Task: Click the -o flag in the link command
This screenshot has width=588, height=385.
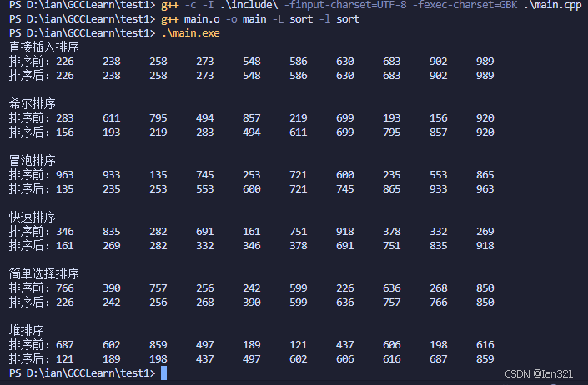Action: pyautogui.click(x=231, y=19)
